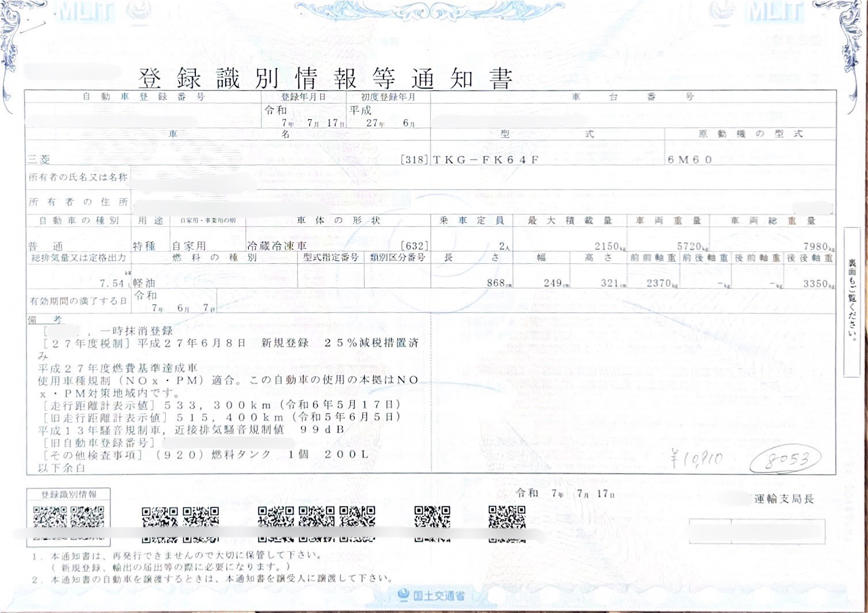The width and height of the screenshot is (868, 613).
Task: Select the engine model value 6M60
Action: 690,160
